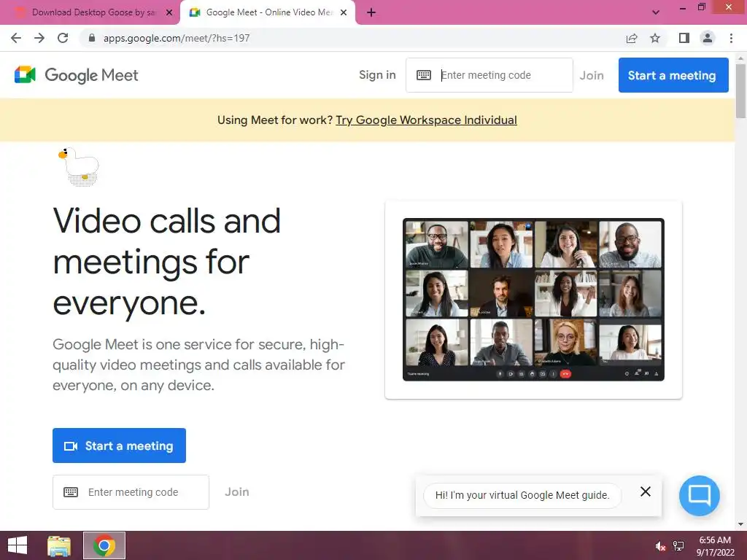Open the taskbar clock and date

tap(715, 545)
